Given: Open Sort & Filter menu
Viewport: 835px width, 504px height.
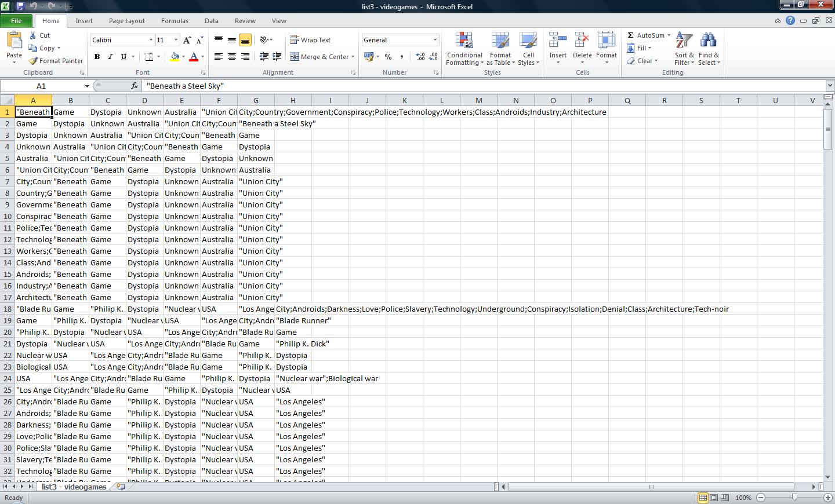Looking at the screenshot, I should point(684,49).
